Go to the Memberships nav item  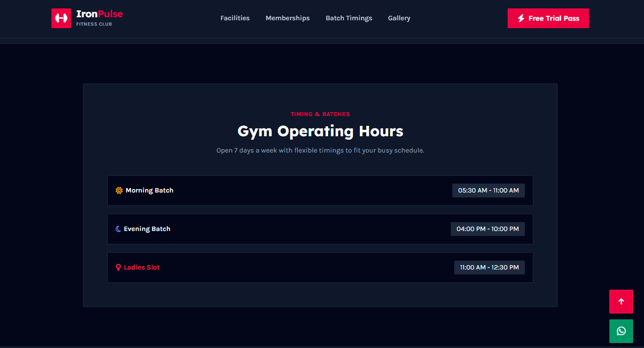[x=288, y=18]
